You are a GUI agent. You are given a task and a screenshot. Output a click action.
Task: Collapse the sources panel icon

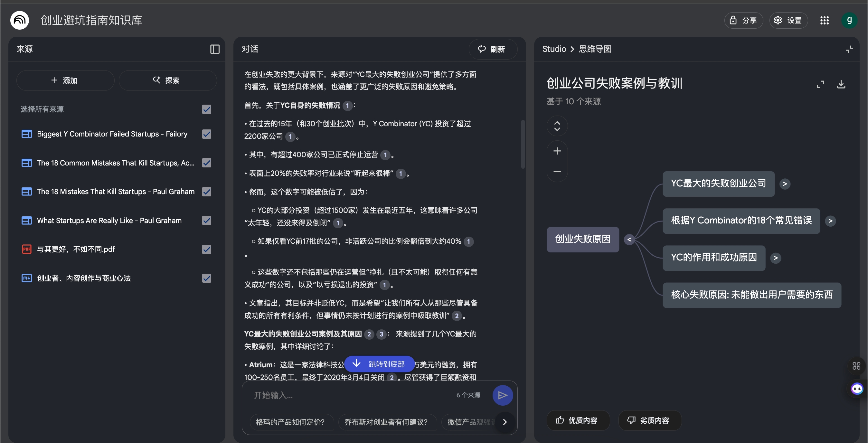tap(215, 49)
